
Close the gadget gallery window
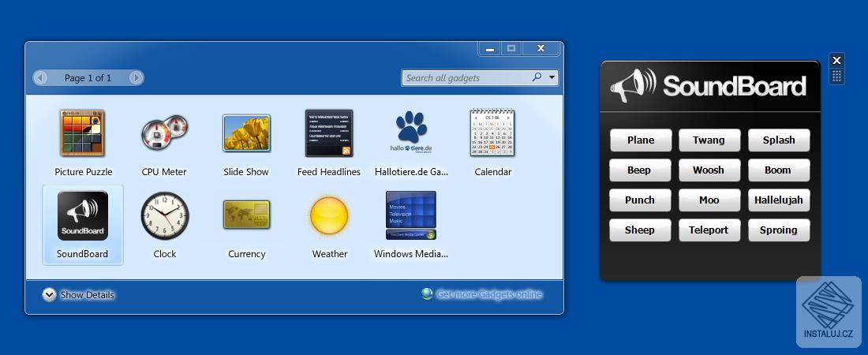pyautogui.click(x=541, y=49)
